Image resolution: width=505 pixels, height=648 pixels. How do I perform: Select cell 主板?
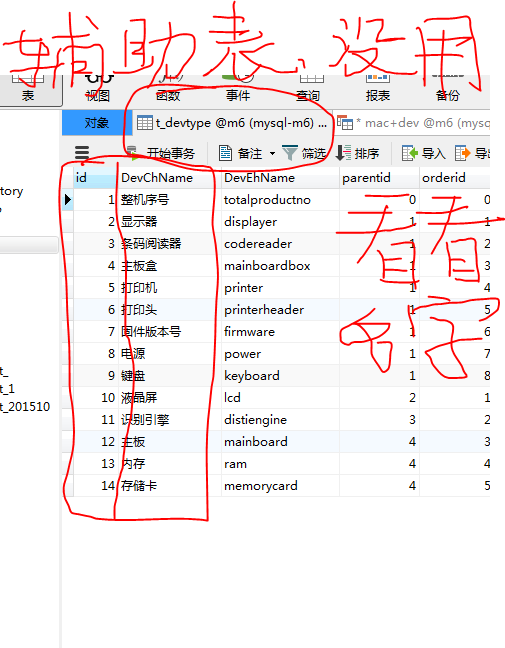169,442
